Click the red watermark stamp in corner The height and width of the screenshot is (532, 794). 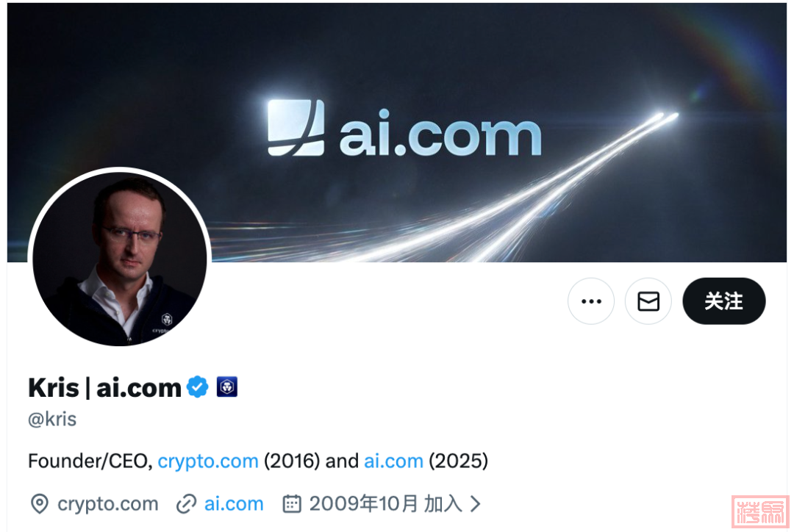pos(760,511)
